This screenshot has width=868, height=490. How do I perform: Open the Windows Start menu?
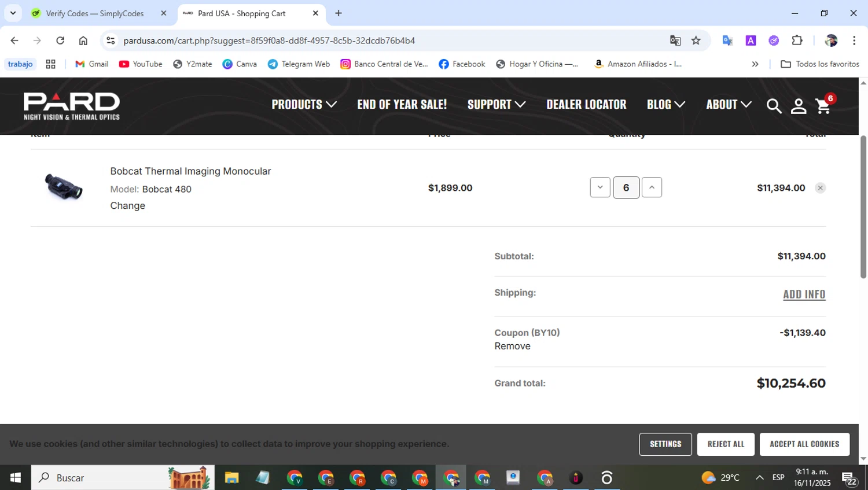click(x=16, y=478)
